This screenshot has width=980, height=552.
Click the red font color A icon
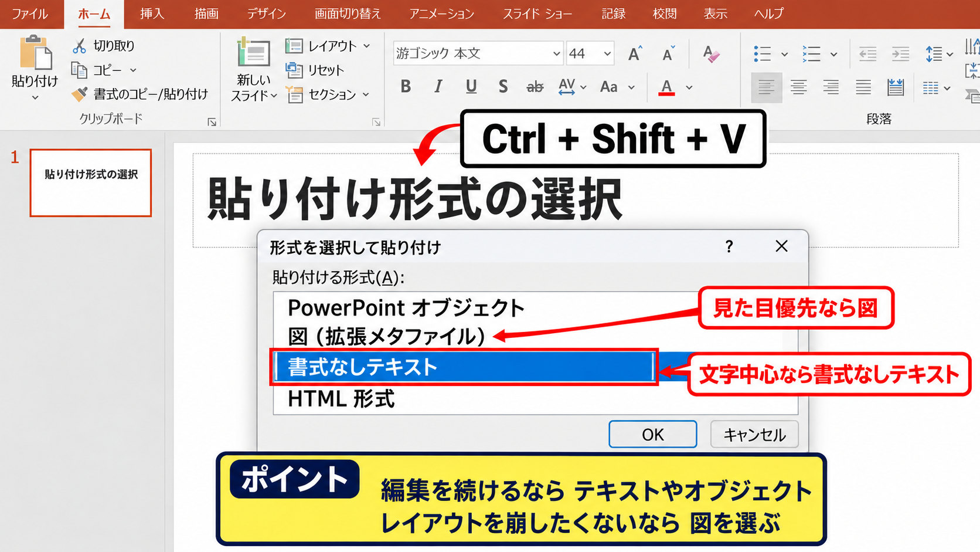666,87
